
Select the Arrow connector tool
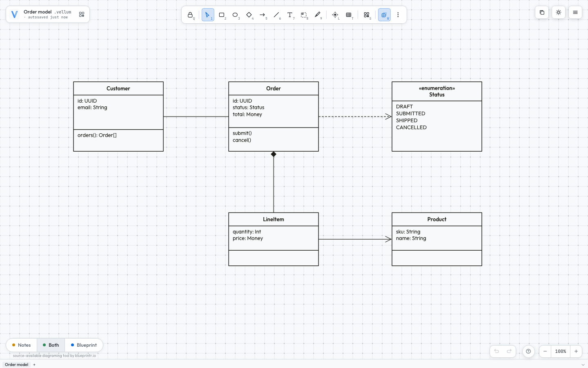coord(263,15)
